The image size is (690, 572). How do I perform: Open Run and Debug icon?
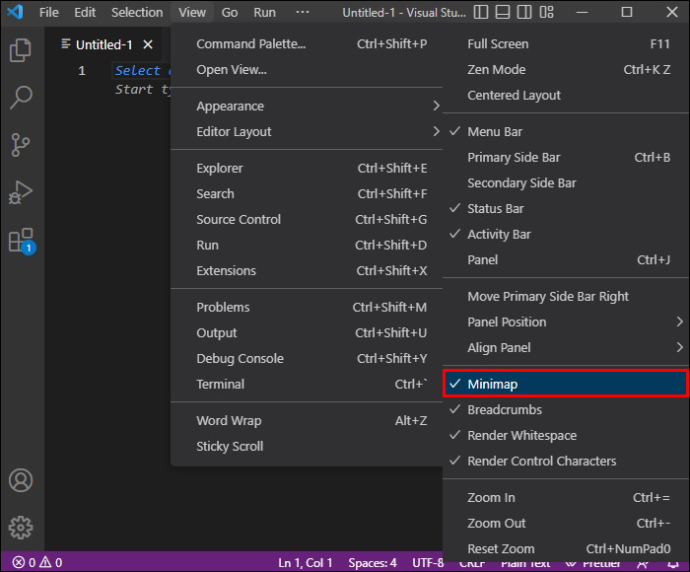pos(21,192)
